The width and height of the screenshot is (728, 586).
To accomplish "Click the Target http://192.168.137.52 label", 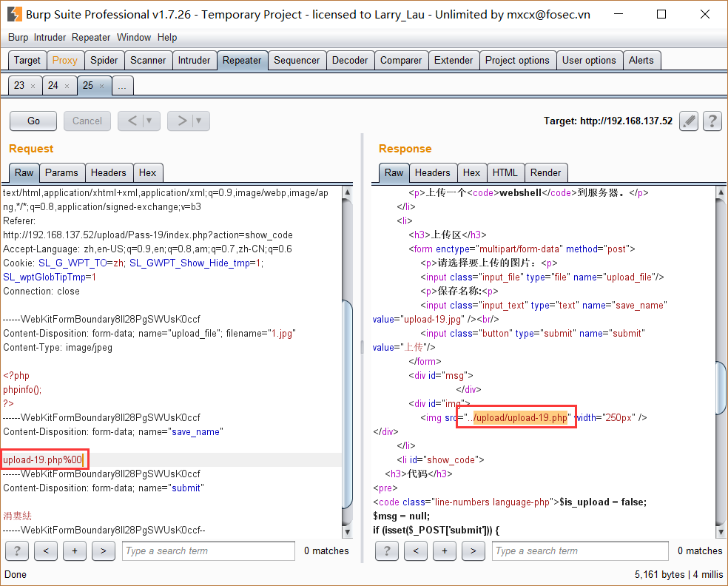I will [608, 121].
